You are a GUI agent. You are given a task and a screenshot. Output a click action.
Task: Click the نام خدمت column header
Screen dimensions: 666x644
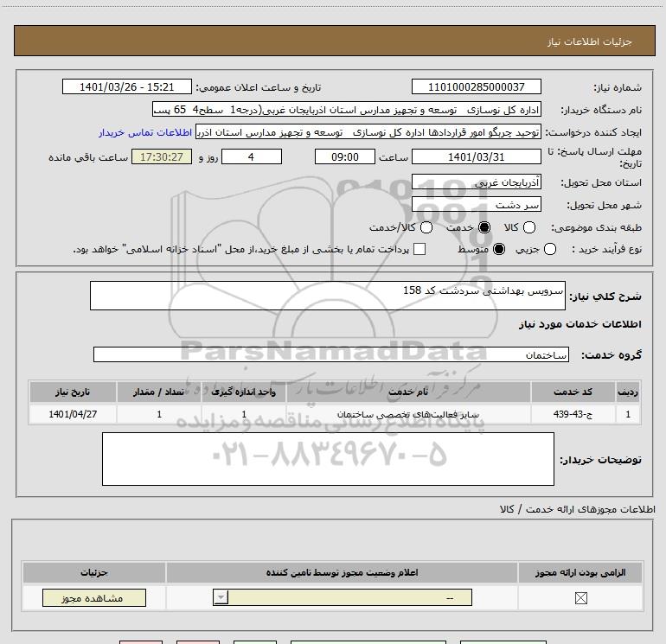click(x=408, y=392)
